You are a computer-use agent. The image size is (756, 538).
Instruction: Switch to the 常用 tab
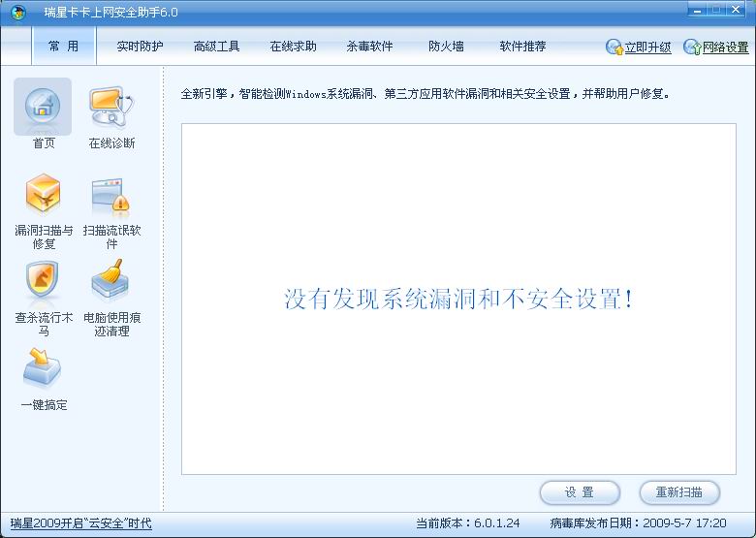(x=64, y=46)
